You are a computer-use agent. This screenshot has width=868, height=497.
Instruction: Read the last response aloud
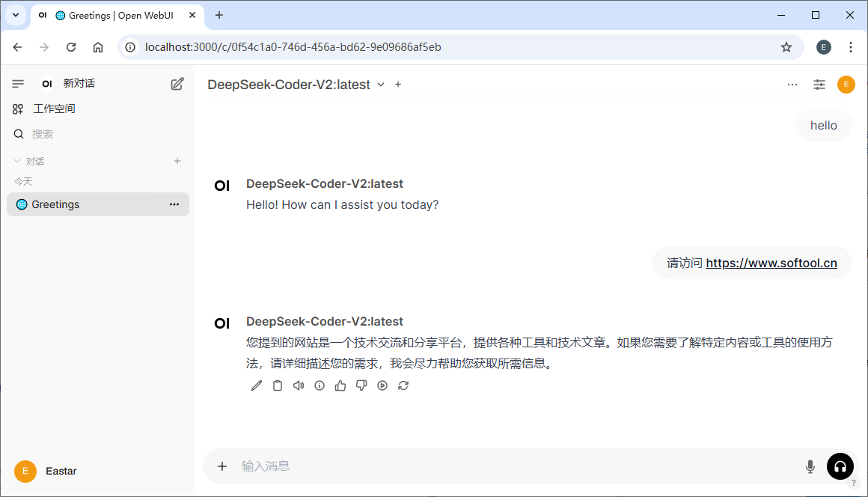click(299, 385)
